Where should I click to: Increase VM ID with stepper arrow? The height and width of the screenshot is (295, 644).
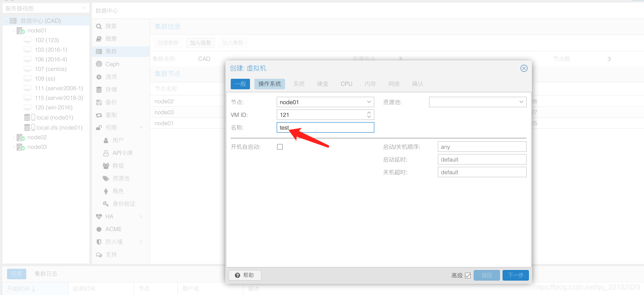(369, 112)
